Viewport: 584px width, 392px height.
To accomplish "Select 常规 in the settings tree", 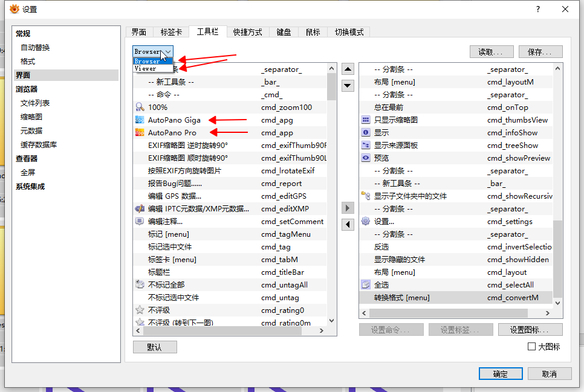I will pyautogui.click(x=23, y=33).
